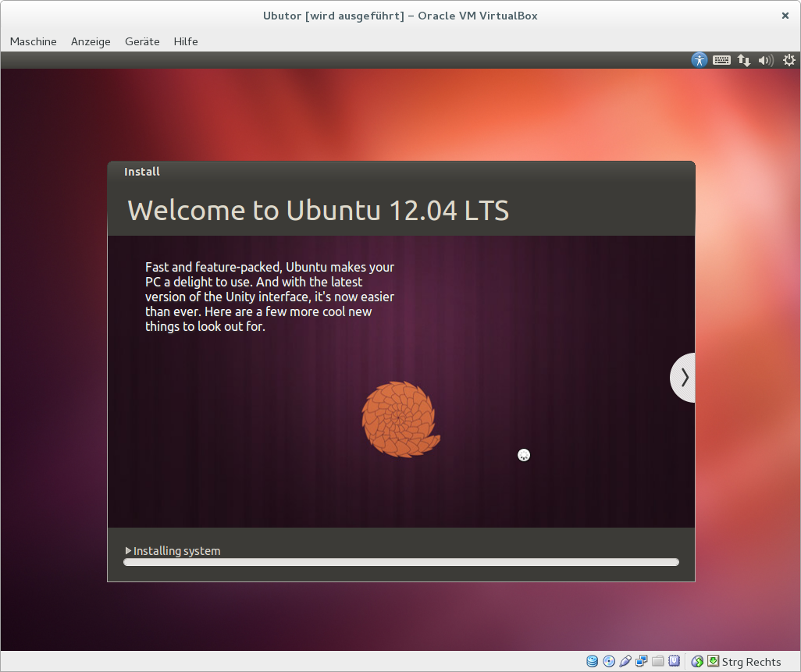The image size is (801, 672).
Task: Click the orange pangolin image
Action: coord(400,419)
